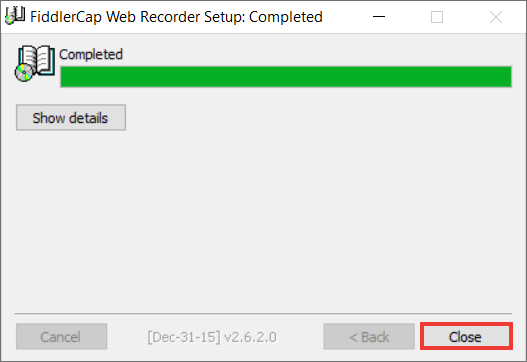Image resolution: width=527 pixels, height=362 pixels.
Task: Click the CD disc on the installer icon
Action: pyautogui.click(x=24, y=73)
